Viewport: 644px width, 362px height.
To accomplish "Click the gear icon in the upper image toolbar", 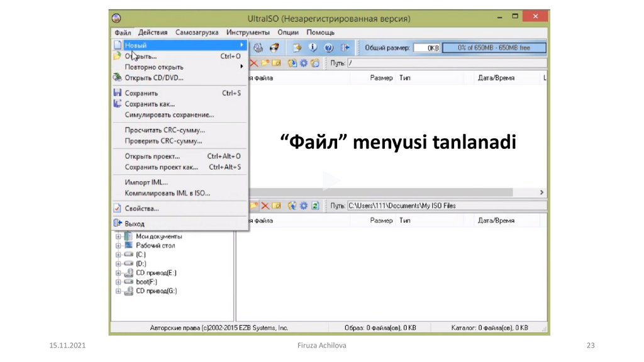I will 303,63.
